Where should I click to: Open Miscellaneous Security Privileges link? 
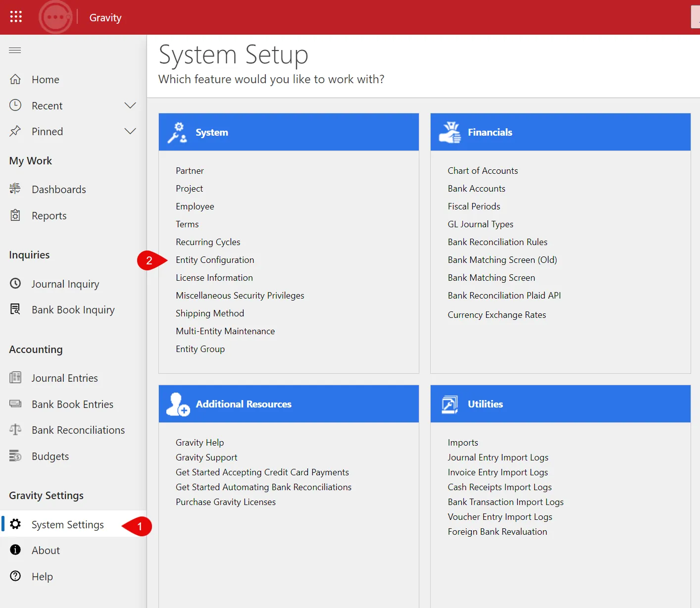click(x=240, y=296)
